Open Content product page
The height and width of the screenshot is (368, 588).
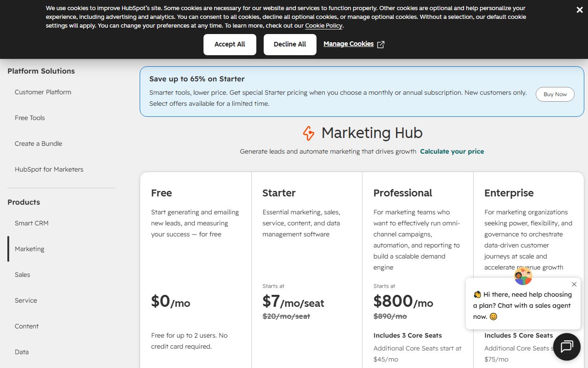point(27,326)
